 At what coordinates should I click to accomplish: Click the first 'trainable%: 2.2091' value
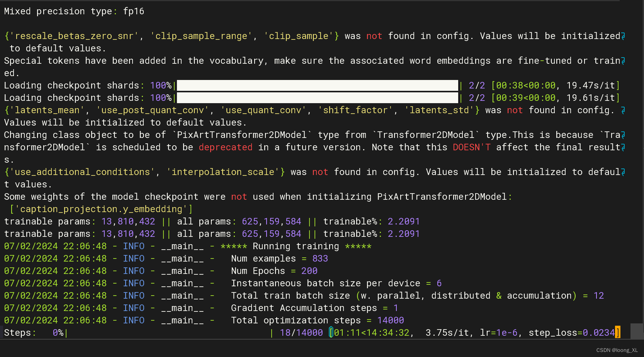(372, 221)
